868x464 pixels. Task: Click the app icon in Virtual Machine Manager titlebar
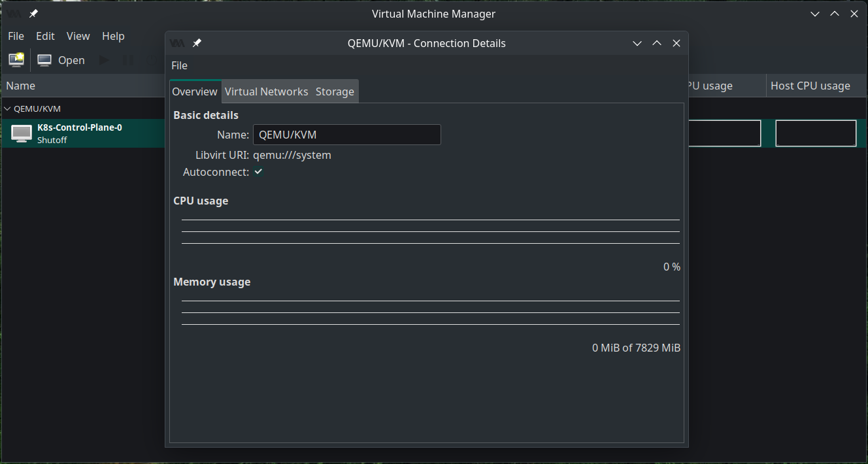[x=14, y=14]
